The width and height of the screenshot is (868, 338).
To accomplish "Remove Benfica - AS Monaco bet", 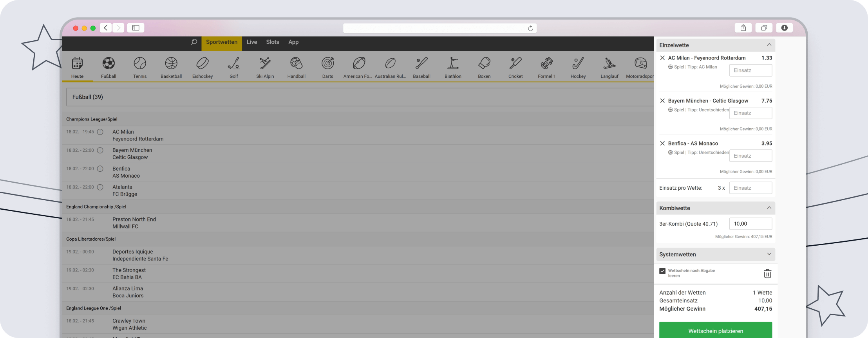I will click(662, 143).
